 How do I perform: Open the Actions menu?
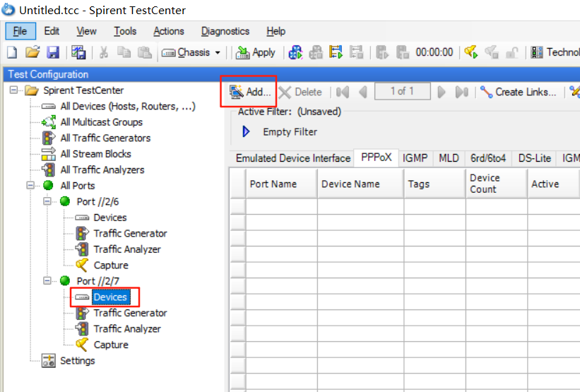click(x=169, y=31)
